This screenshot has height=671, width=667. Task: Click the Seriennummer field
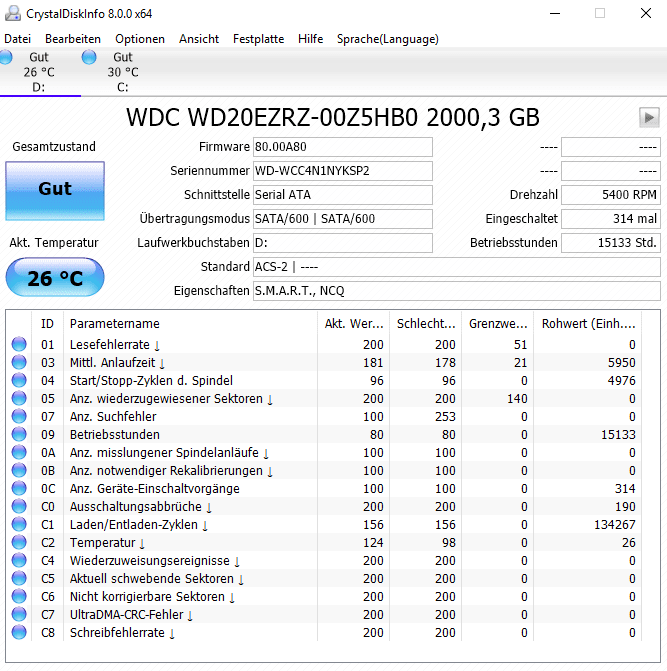pyautogui.click(x=343, y=171)
